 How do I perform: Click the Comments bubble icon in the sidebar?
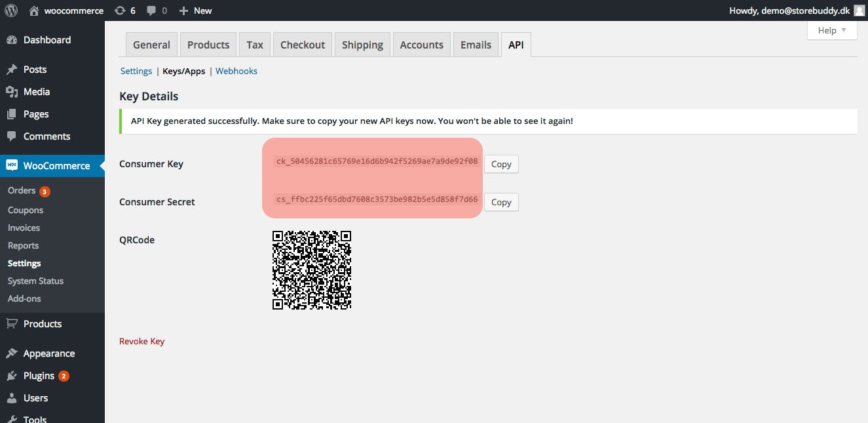pyautogui.click(x=12, y=136)
